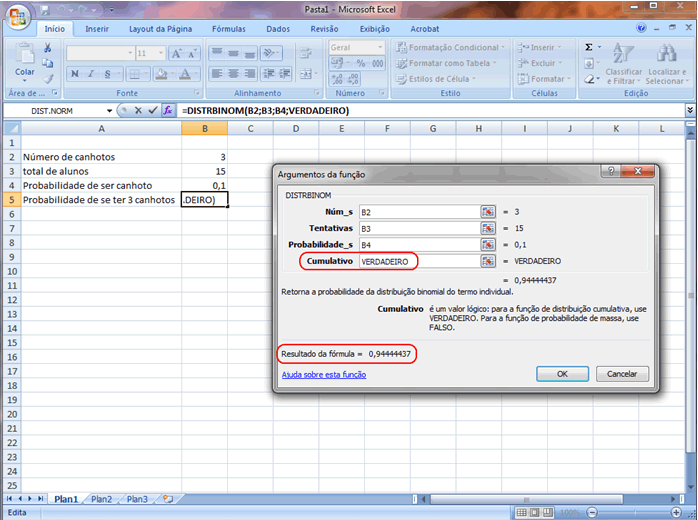Click the AutoSum sigma icon
Image resolution: width=698 pixels, height=520 pixels.
588,47
